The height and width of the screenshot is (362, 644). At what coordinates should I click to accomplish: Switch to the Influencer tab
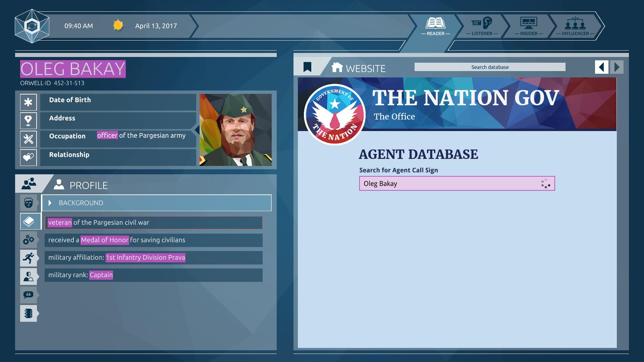pyautogui.click(x=575, y=26)
